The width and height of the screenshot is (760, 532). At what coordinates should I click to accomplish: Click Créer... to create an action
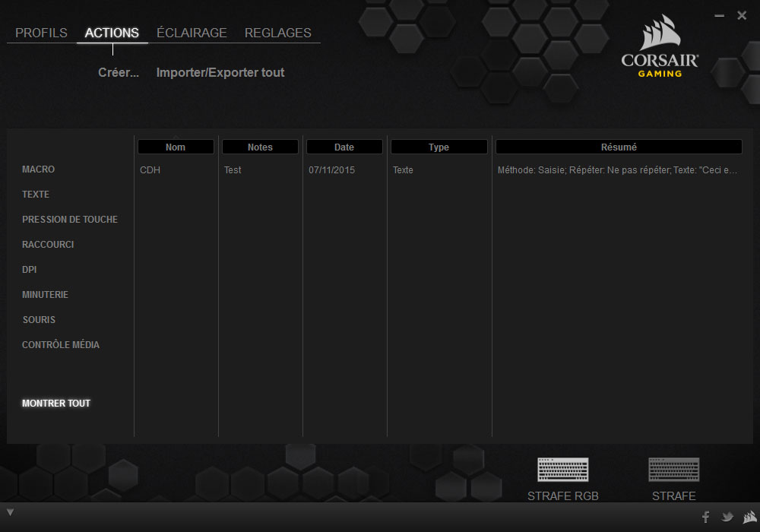tap(119, 73)
